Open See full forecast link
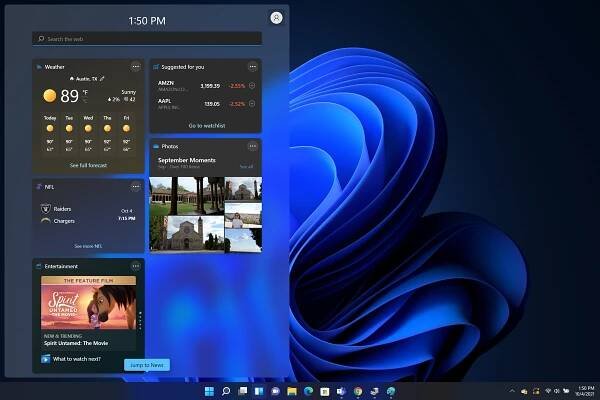 [x=88, y=164]
